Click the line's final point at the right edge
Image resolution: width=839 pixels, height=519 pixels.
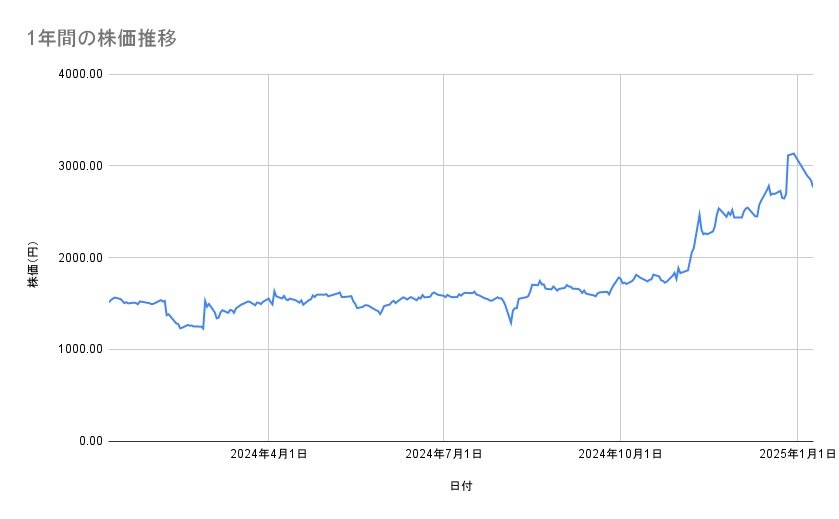click(813, 186)
